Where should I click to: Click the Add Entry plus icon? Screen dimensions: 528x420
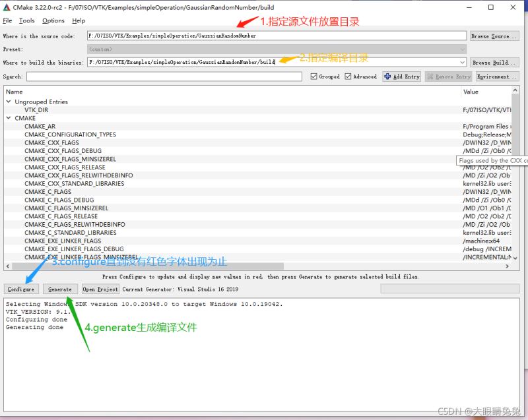[x=387, y=76]
